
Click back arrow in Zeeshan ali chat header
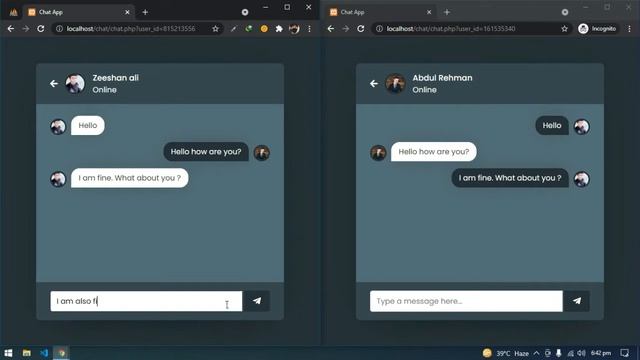click(x=54, y=84)
